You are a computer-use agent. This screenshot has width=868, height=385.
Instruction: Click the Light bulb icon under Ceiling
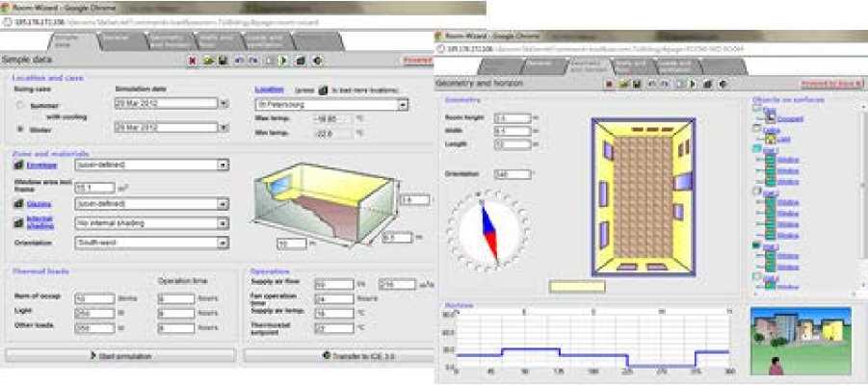click(x=771, y=140)
